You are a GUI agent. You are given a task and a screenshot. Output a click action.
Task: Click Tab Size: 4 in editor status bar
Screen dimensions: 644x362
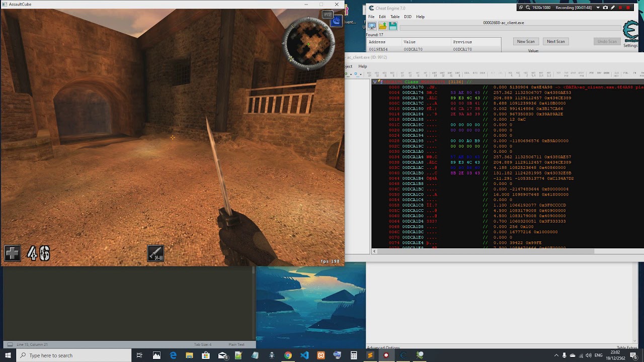coord(203,344)
